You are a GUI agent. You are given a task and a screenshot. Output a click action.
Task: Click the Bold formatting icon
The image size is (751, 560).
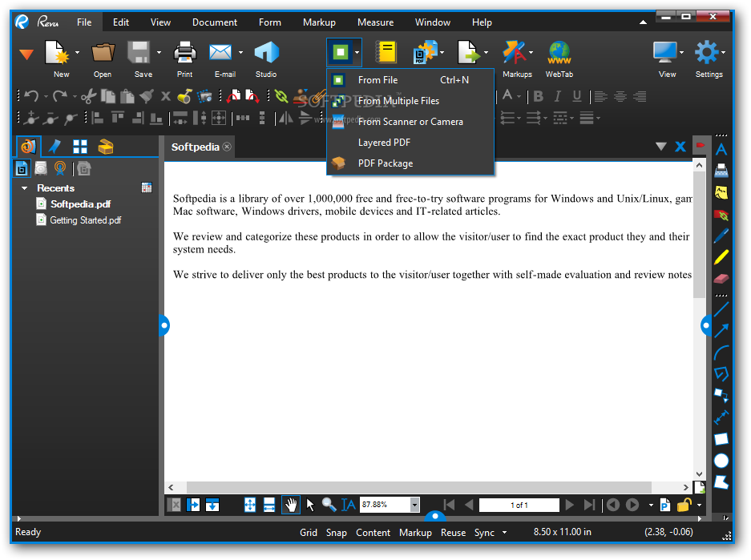(x=539, y=96)
